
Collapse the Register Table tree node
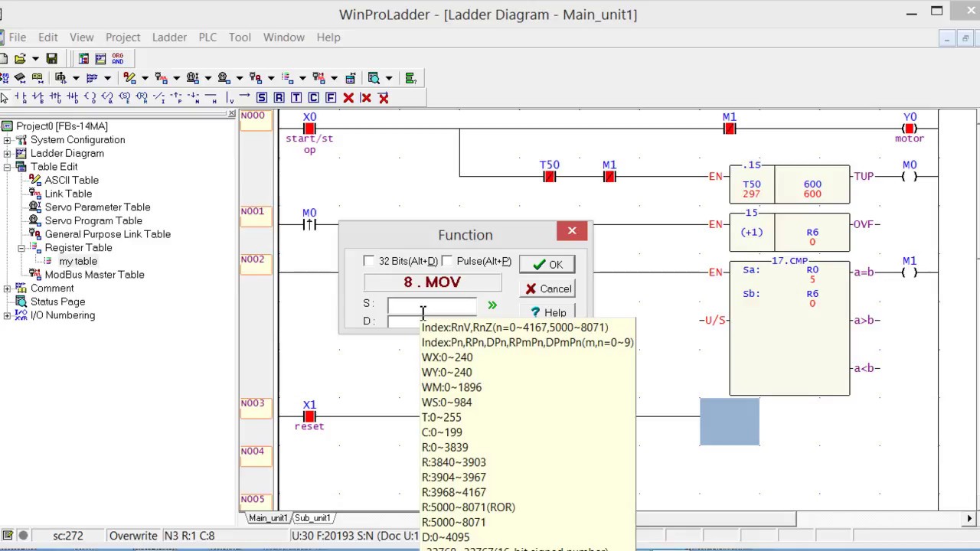point(21,248)
